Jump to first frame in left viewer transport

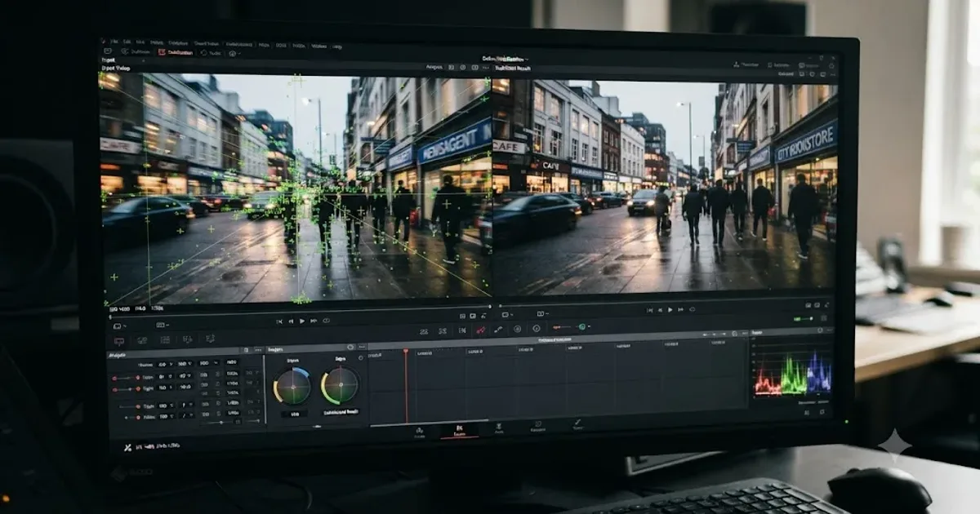point(278,321)
